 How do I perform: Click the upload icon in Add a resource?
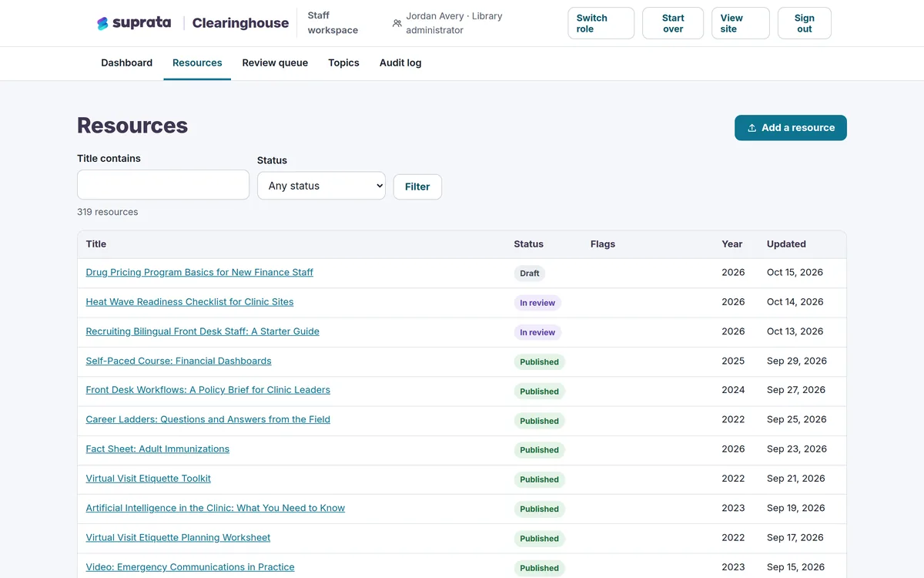[752, 128]
